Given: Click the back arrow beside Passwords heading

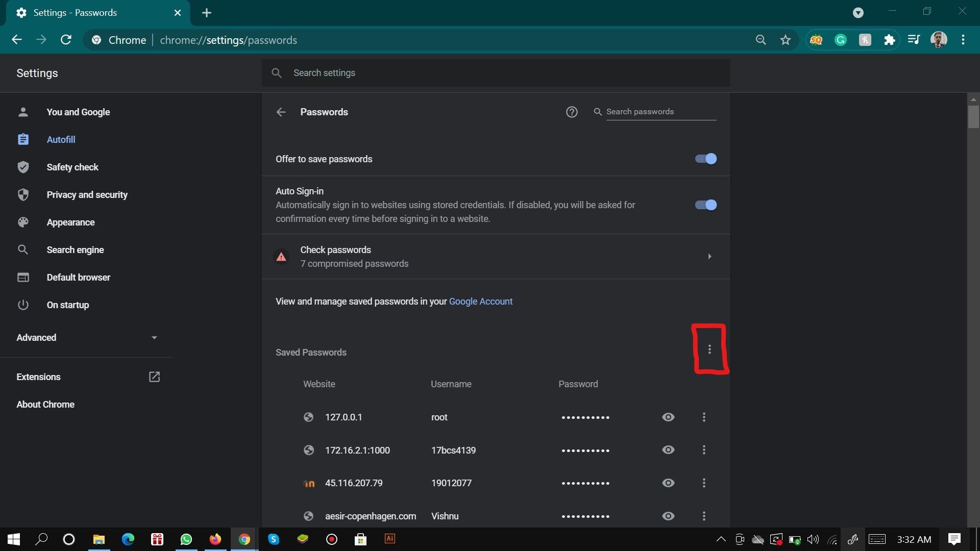Looking at the screenshot, I should coord(281,112).
